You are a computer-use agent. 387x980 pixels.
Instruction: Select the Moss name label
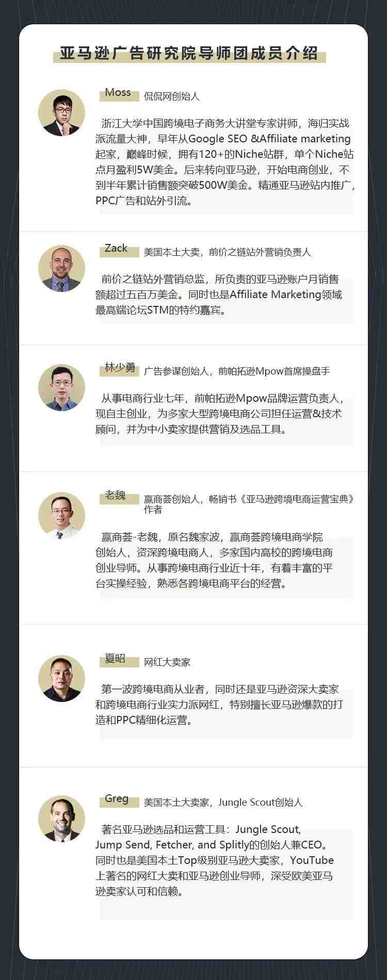tap(118, 92)
